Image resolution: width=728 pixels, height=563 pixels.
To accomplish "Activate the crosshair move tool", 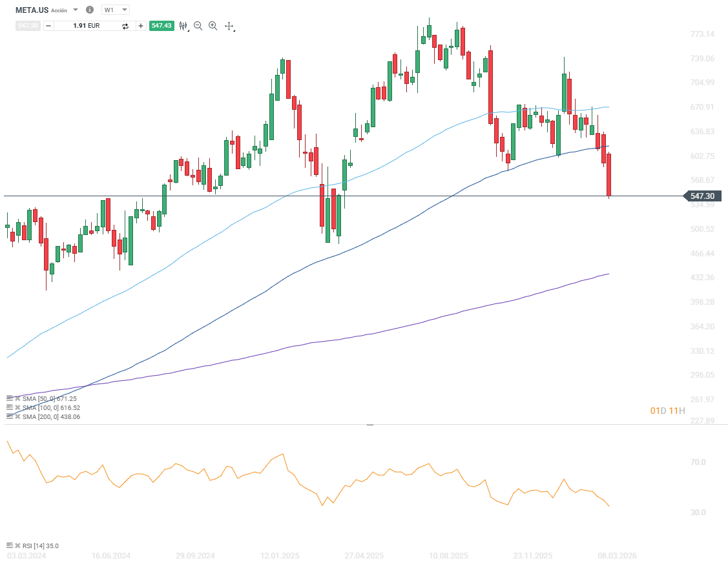I will [x=229, y=26].
